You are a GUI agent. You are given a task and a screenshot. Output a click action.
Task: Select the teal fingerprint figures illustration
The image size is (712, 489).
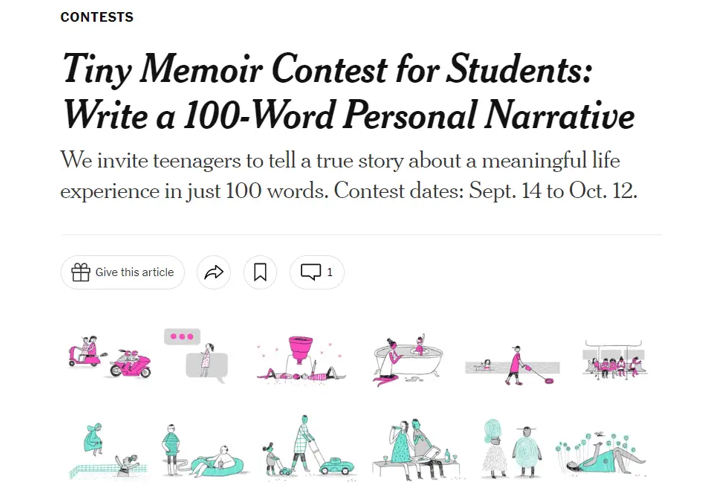pos(512,449)
